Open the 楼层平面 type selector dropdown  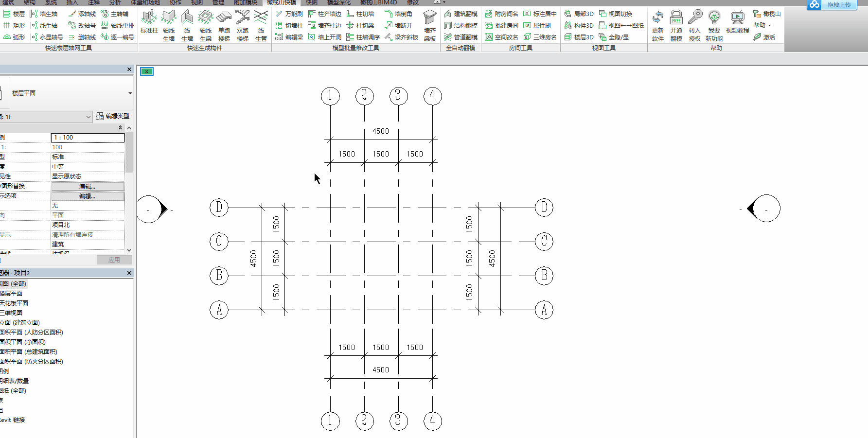(130, 93)
